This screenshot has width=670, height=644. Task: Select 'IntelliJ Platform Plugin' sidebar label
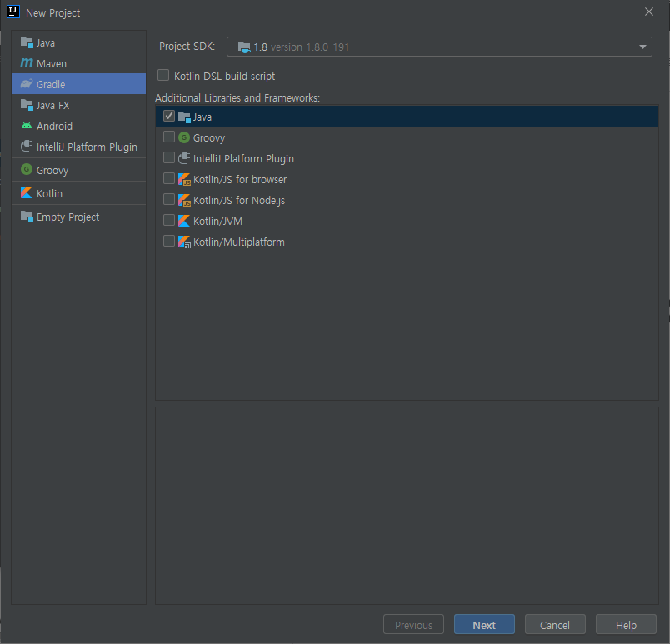point(87,147)
